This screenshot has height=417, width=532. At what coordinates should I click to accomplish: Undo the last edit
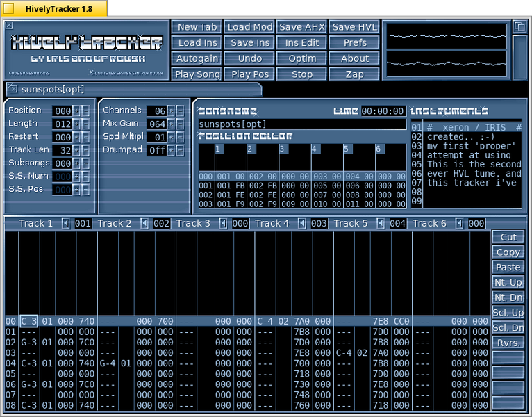[249, 58]
